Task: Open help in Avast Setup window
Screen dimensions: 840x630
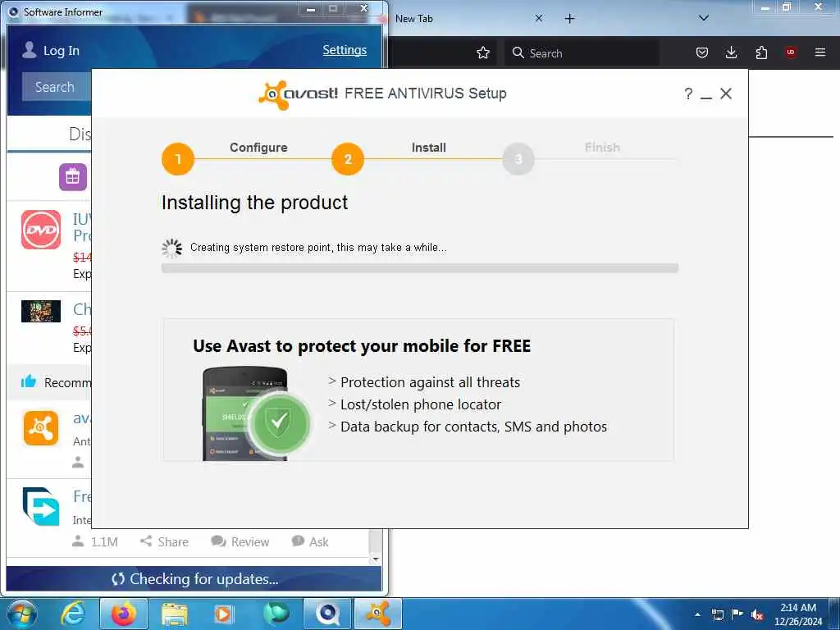Action: tap(688, 94)
